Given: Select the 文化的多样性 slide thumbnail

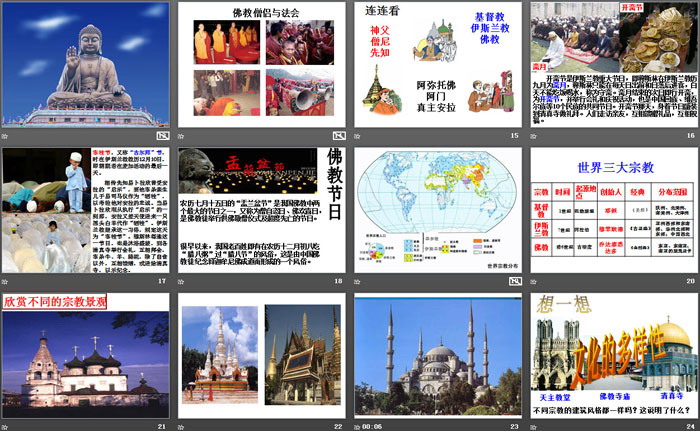Looking at the screenshot, I should click(614, 355).
